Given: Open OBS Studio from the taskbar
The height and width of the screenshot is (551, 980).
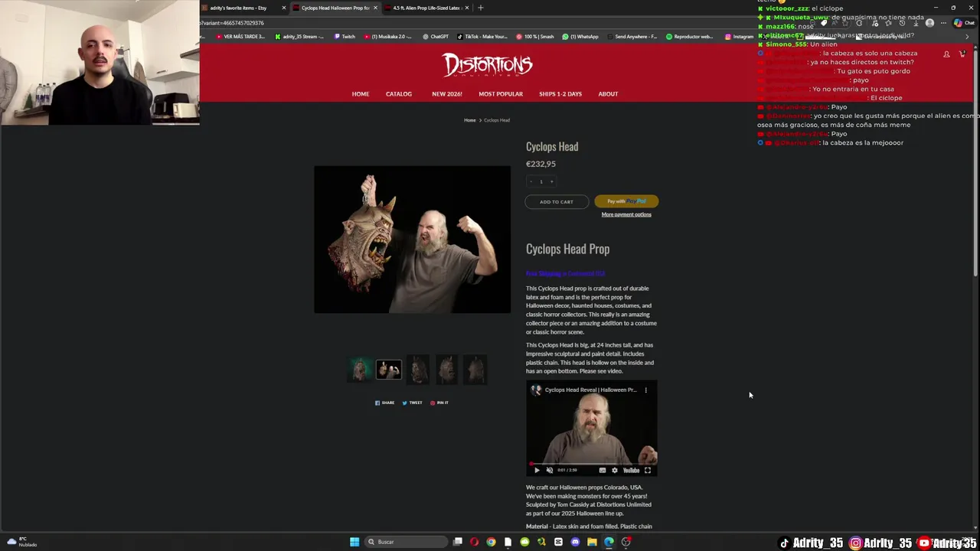Looking at the screenshot, I should pyautogui.click(x=626, y=542).
